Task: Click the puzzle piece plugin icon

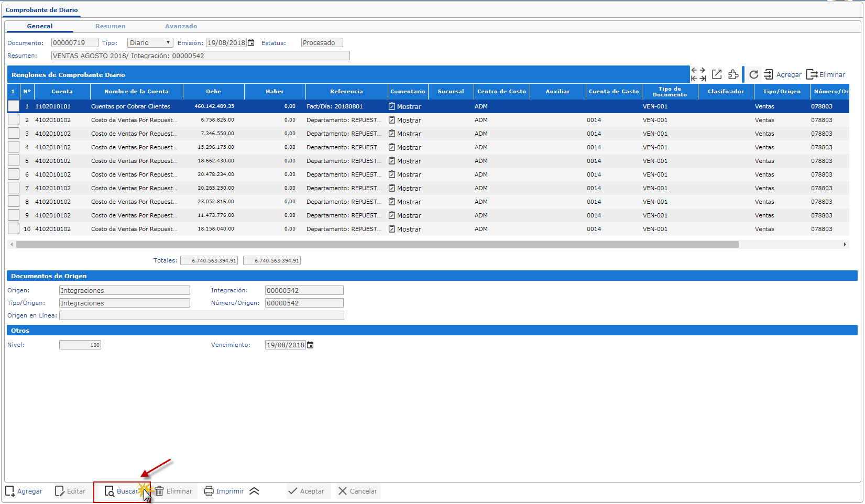Action: coord(733,74)
